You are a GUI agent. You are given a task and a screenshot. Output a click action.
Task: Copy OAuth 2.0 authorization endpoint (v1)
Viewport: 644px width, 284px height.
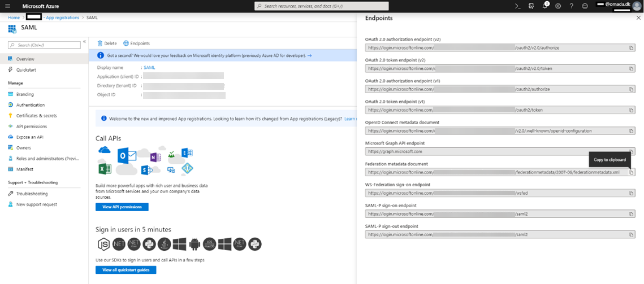click(631, 89)
